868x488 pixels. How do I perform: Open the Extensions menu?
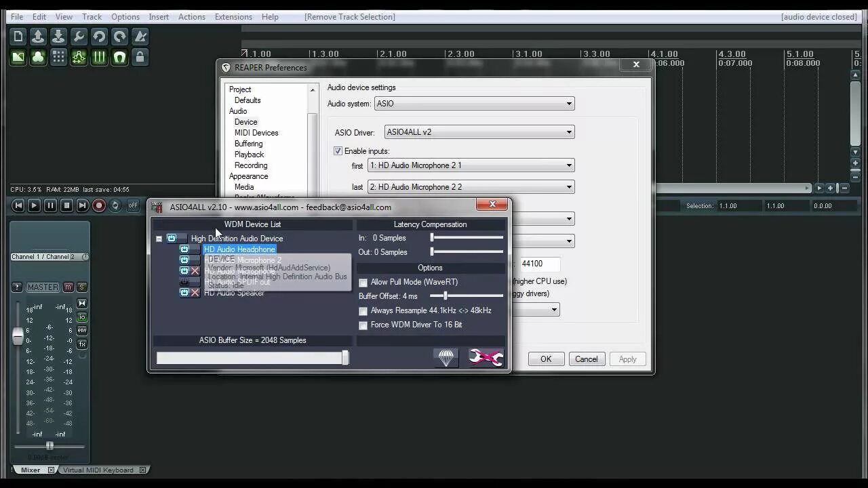coord(233,17)
